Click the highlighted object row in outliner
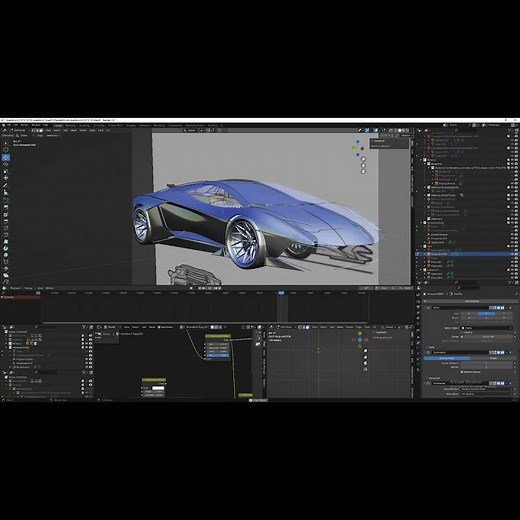This screenshot has width=520, height=520. coord(467,254)
